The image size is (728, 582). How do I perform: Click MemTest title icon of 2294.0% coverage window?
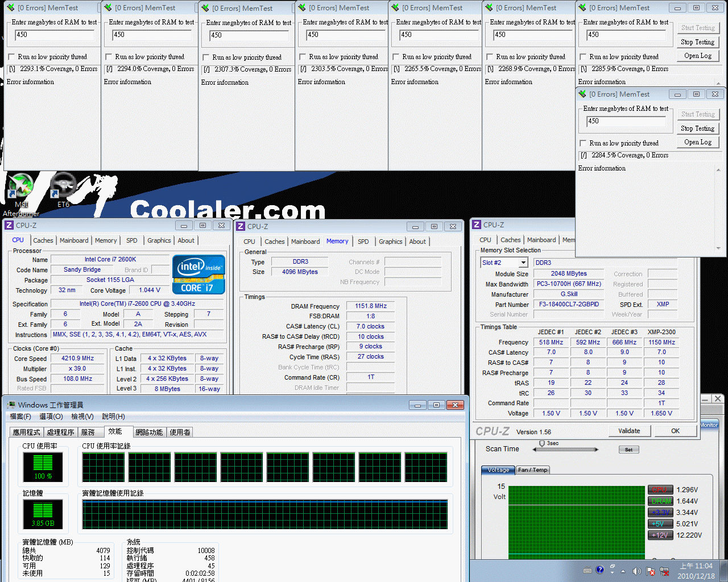coord(107,7)
